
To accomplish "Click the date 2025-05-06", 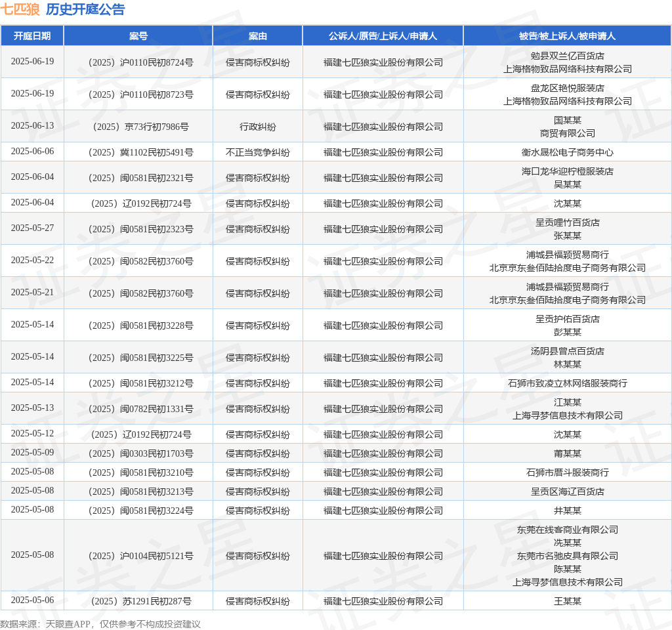I will pyautogui.click(x=33, y=600).
